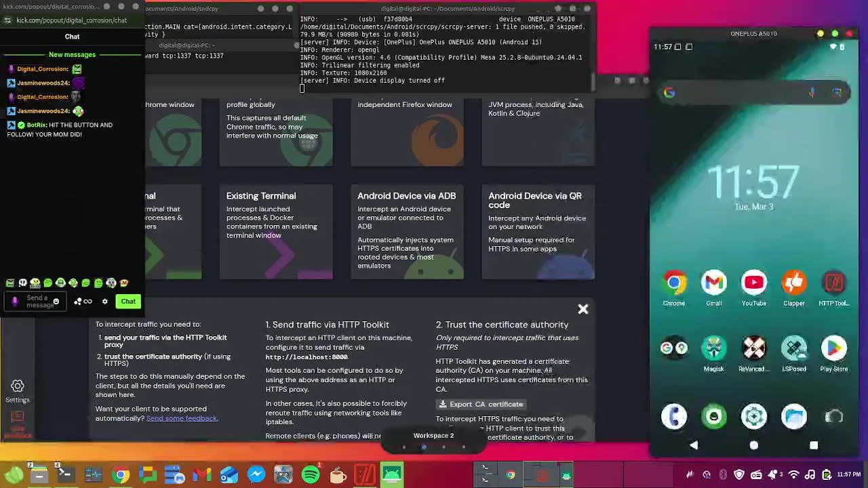Open the file manager in the taskbar
This screenshot has height=488, width=868.
pos(39,475)
